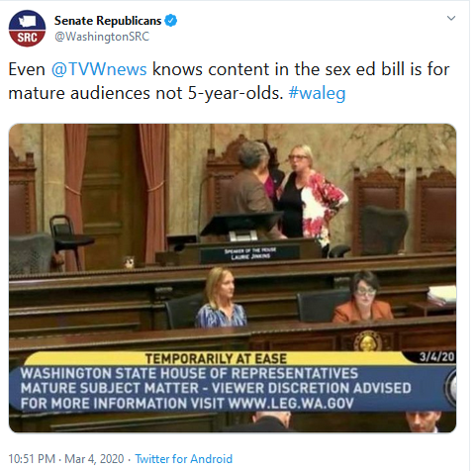476x471 pixels.
Task: Open the embedded House floor photo
Action: tap(233, 278)
